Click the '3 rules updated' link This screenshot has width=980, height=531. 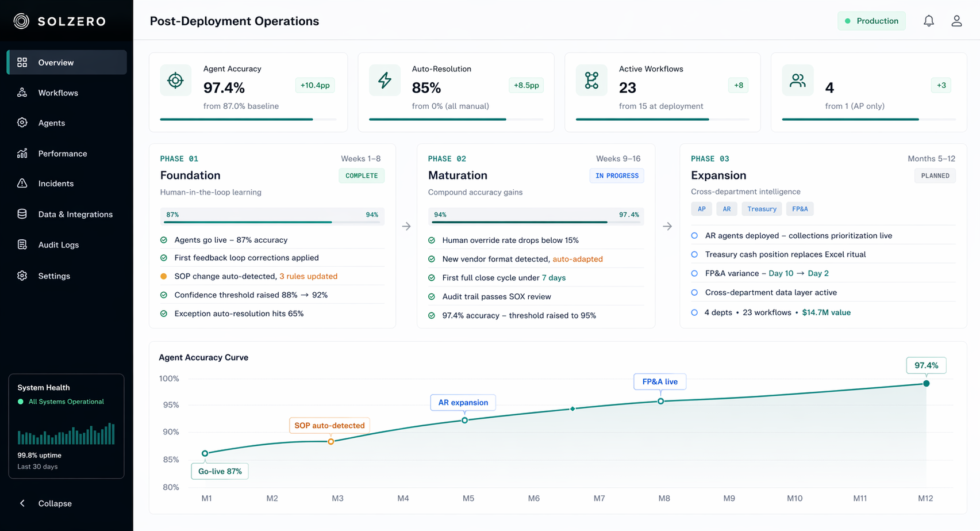point(308,276)
